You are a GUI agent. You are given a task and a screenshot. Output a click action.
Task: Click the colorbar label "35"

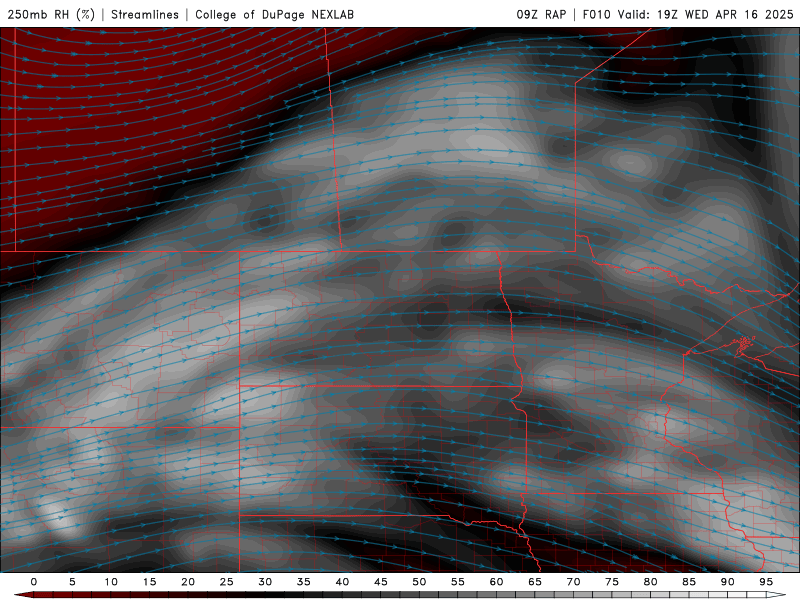click(303, 582)
